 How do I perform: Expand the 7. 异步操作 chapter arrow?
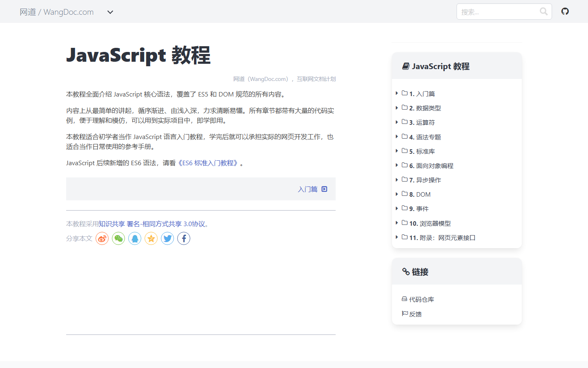point(397,180)
